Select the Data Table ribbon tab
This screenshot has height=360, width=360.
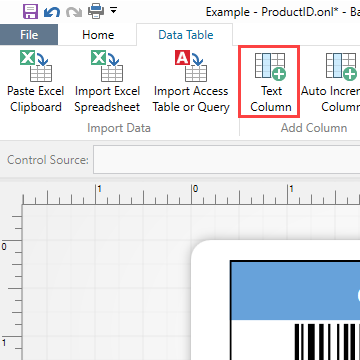(x=186, y=35)
